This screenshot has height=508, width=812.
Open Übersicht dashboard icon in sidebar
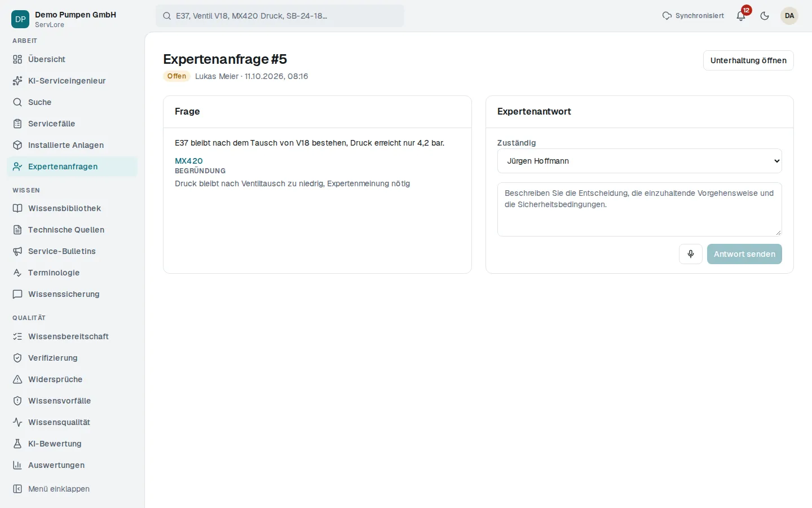click(17, 59)
